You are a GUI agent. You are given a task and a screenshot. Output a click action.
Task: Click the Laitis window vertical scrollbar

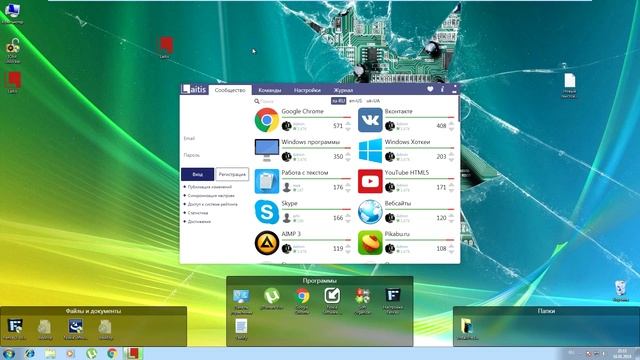click(x=459, y=109)
